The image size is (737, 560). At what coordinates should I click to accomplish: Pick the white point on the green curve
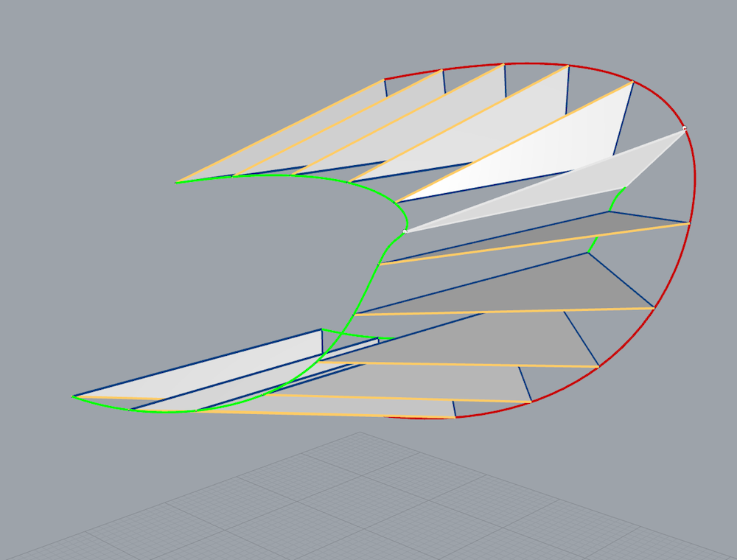click(x=405, y=231)
